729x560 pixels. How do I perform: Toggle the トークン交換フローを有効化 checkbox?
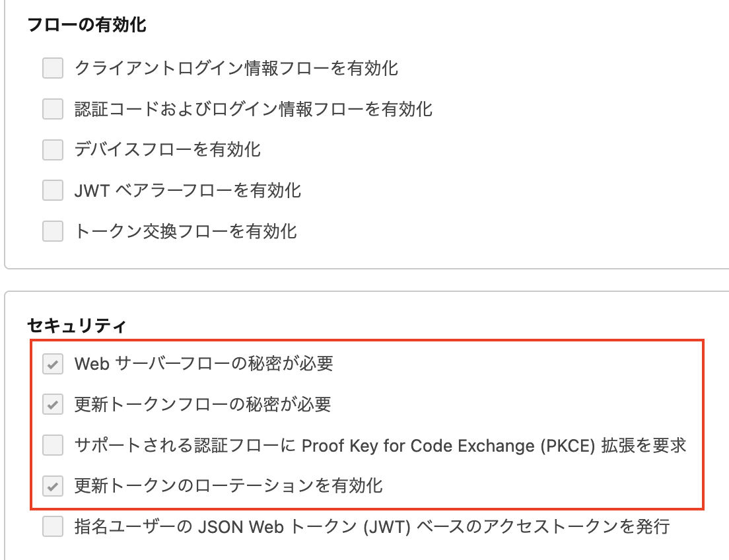point(53,232)
